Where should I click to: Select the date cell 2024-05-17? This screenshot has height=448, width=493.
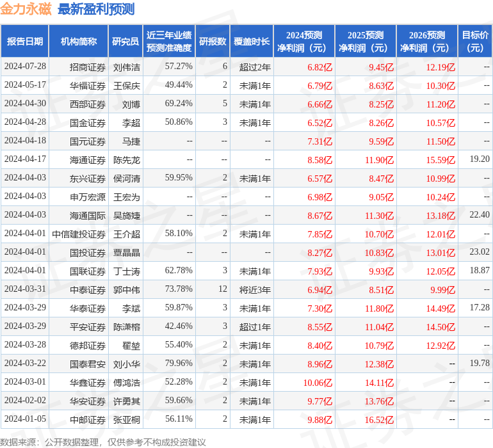[x=25, y=85]
